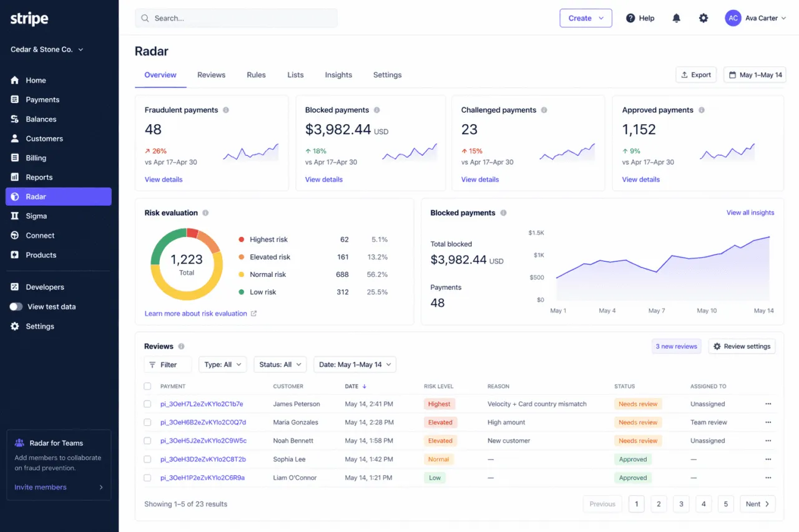Switch to the Reviews tab
Viewport: 799px width, 532px height.
pos(211,75)
